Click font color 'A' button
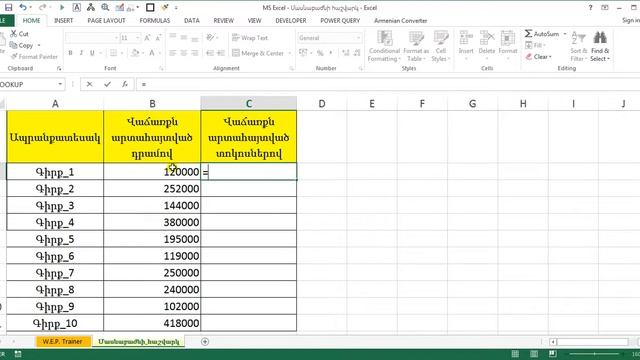 click(x=152, y=53)
